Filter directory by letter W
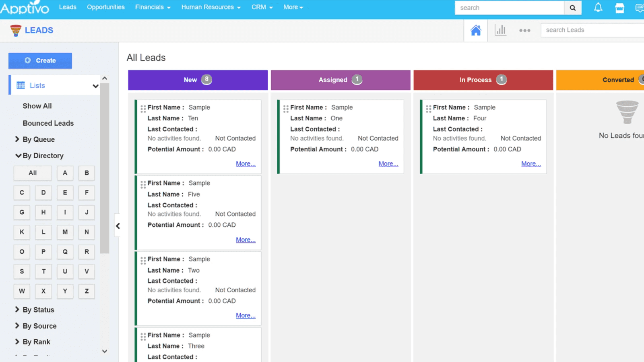644x362 pixels. (x=22, y=291)
